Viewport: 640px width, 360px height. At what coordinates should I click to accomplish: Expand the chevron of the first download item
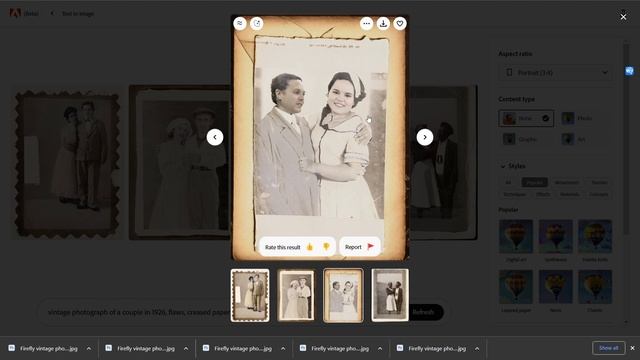pyautogui.click(x=89, y=349)
